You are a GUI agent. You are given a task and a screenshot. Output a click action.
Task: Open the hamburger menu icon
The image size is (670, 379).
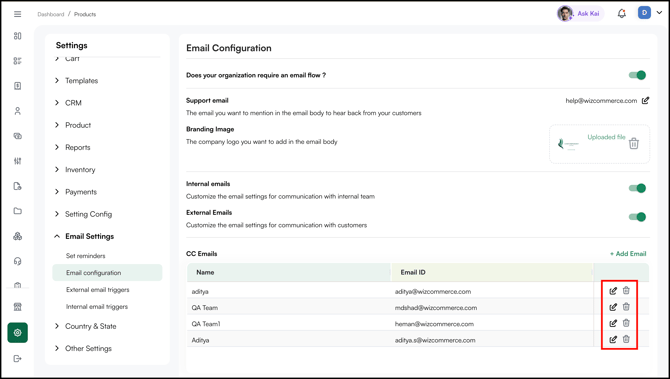click(18, 14)
